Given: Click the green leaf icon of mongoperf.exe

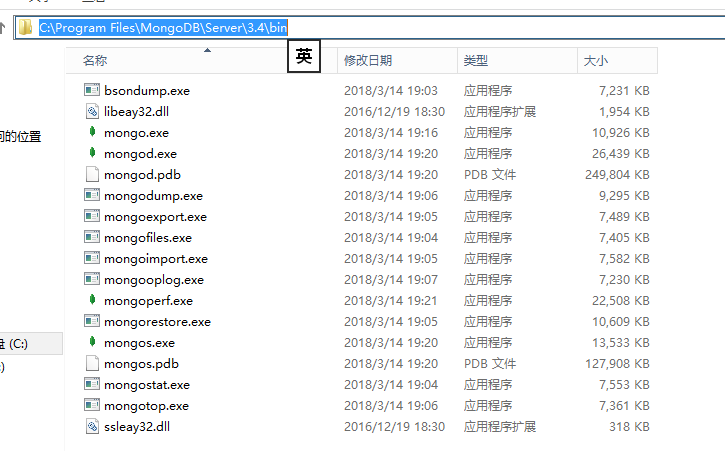Looking at the screenshot, I should pyautogui.click(x=92, y=300).
